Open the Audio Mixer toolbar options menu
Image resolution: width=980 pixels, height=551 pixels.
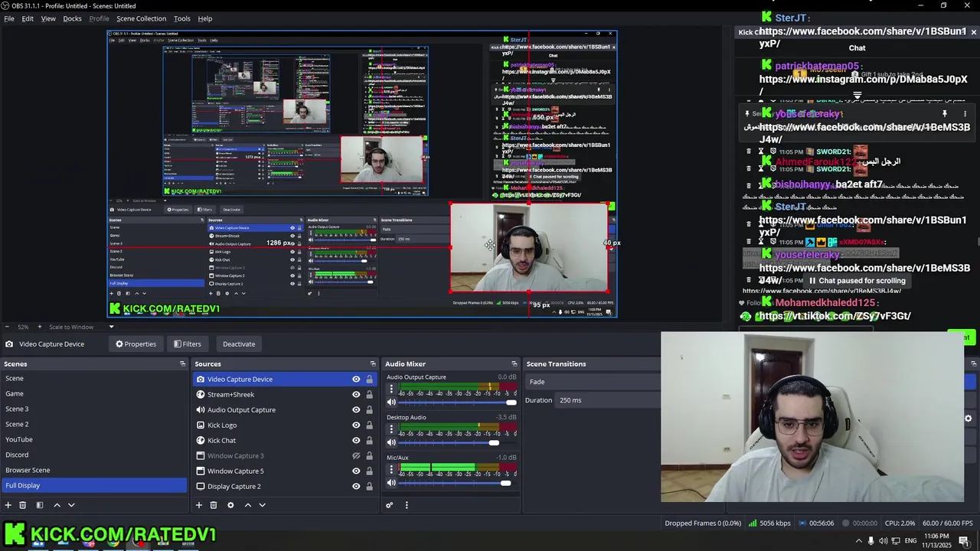[x=407, y=505]
